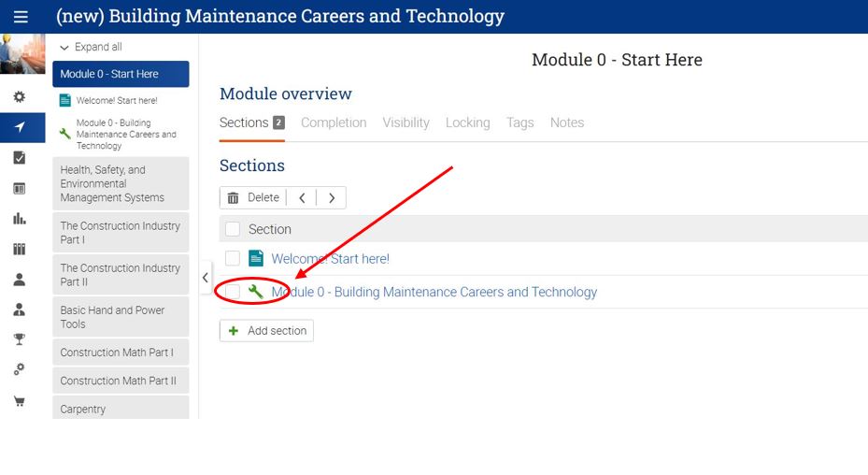Open the checkmark assessments sidebar icon
This screenshot has width=868, height=475.
coord(20,158)
